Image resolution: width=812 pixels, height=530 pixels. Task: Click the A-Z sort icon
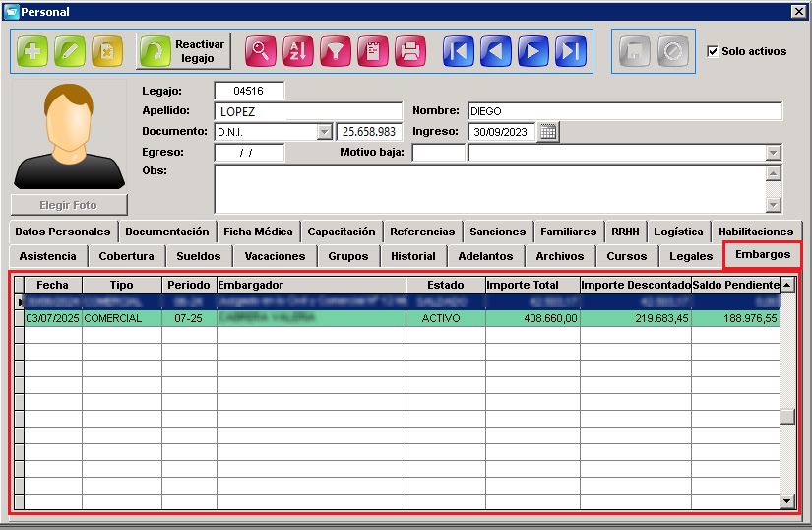298,51
